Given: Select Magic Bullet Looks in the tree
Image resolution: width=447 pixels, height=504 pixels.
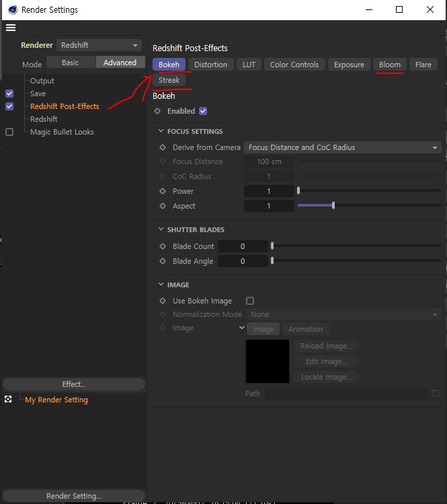Looking at the screenshot, I should pos(62,132).
